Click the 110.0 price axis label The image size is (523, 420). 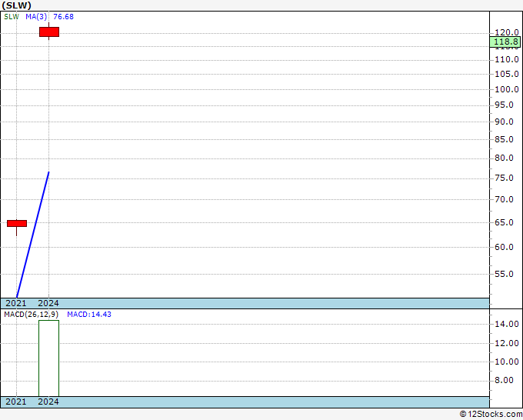(x=507, y=59)
